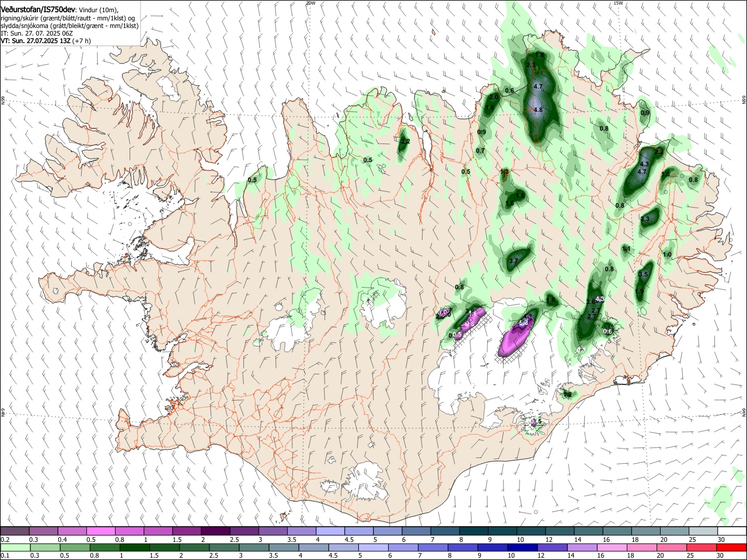Click the 2.6 precipitation value on the map
This screenshot has height=560, width=747.
tap(591, 302)
